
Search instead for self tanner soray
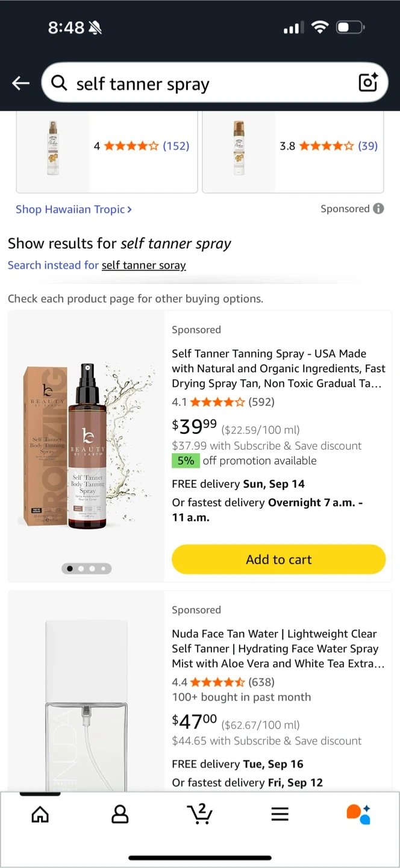click(143, 265)
